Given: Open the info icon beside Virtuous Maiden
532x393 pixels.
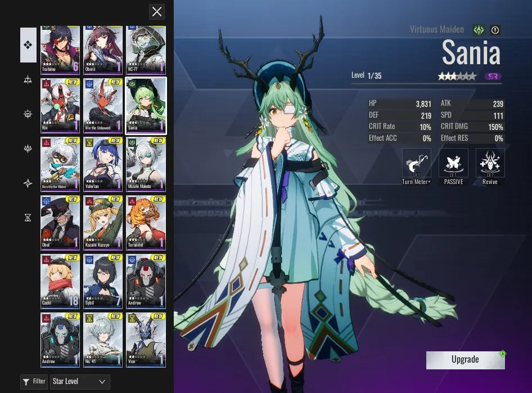Looking at the screenshot, I should click(x=495, y=30).
